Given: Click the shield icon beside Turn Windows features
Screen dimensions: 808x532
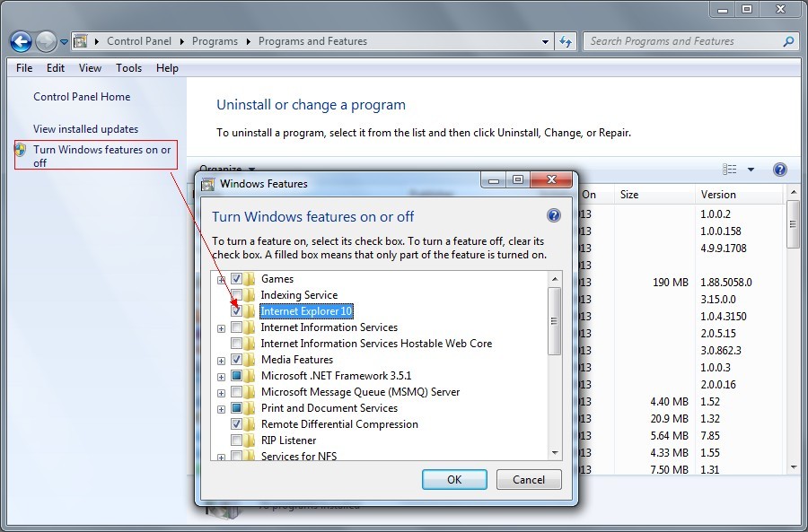Looking at the screenshot, I should click(x=21, y=149).
